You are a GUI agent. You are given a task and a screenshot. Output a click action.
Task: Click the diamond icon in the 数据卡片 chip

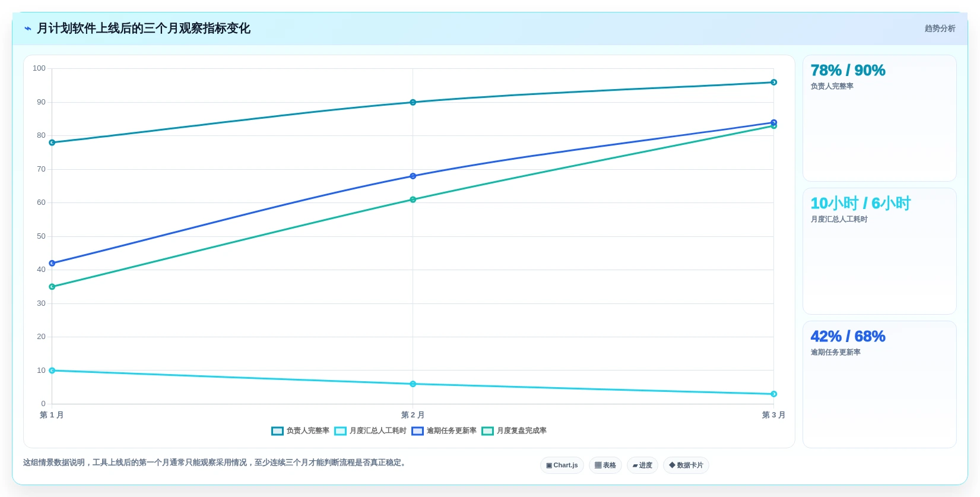click(672, 466)
